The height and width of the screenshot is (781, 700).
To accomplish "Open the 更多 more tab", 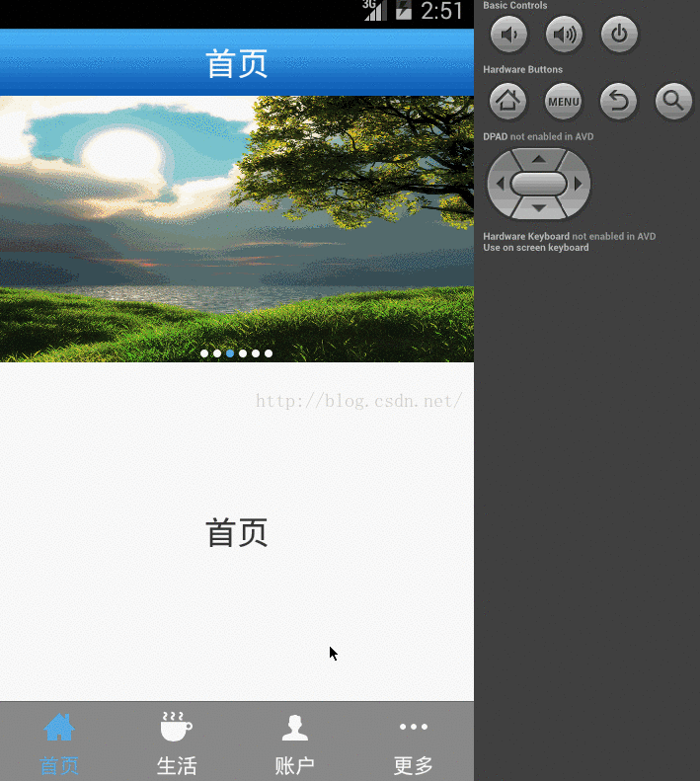I will [x=414, y=743].
